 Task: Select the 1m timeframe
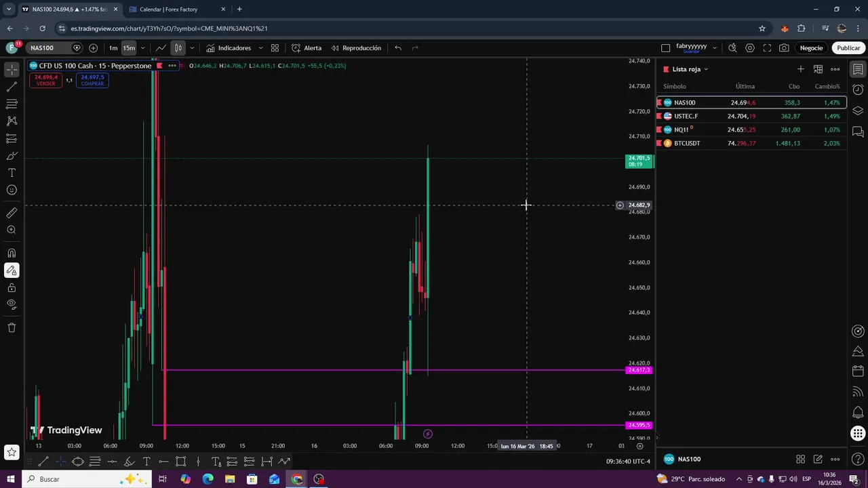113,48
